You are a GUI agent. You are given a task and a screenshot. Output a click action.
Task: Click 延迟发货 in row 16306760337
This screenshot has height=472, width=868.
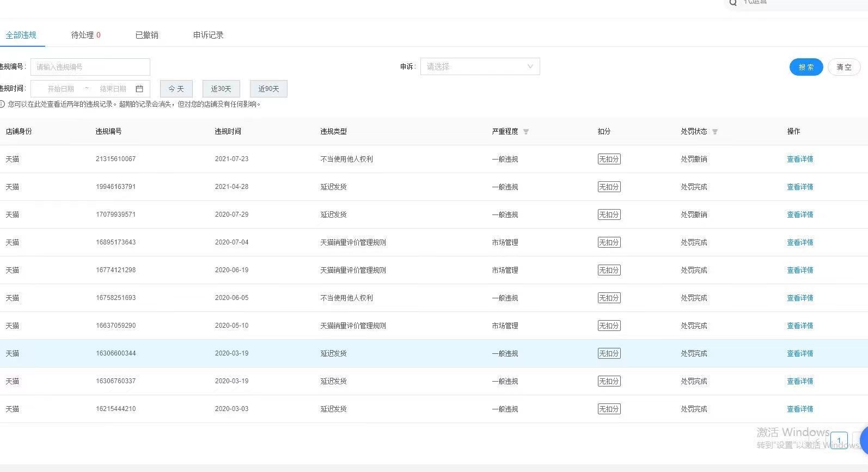pos(333,381)
